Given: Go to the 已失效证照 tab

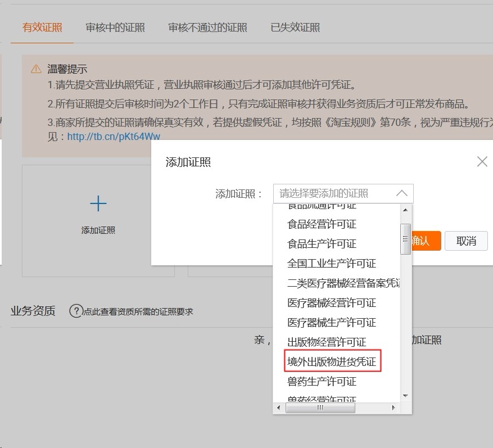Looking at the screenshot, I should coord(295,28).
